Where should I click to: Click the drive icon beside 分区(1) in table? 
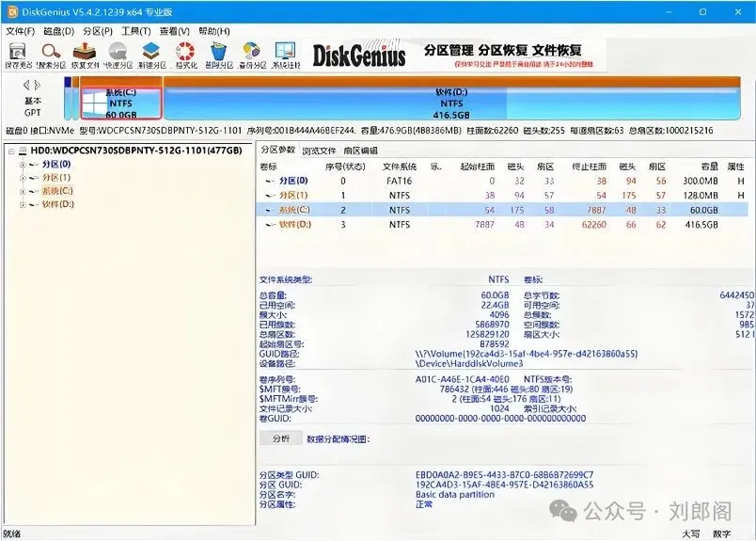pos(271,196)
